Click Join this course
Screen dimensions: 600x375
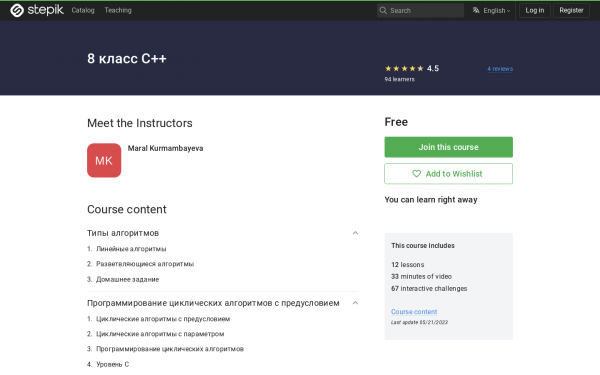pyautogui.click(x=448, y=147)
